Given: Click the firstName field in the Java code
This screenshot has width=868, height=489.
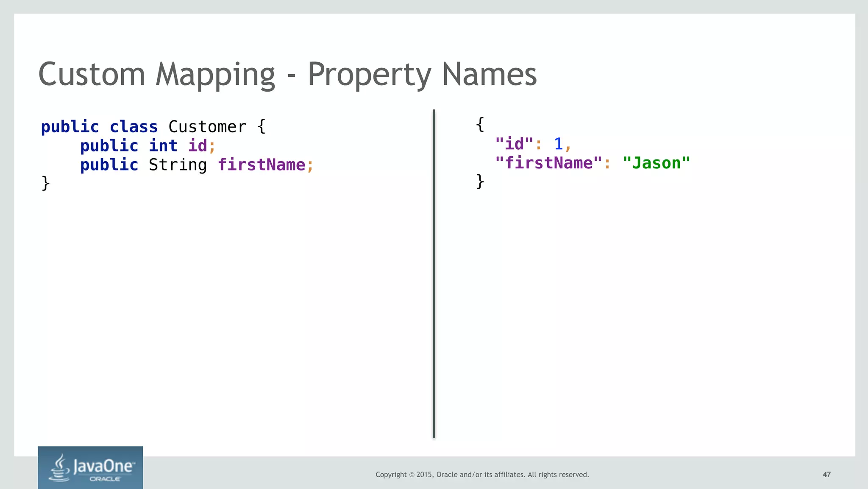Looking at the screenshot, I should pyautogui.click(x=262, y=165).
